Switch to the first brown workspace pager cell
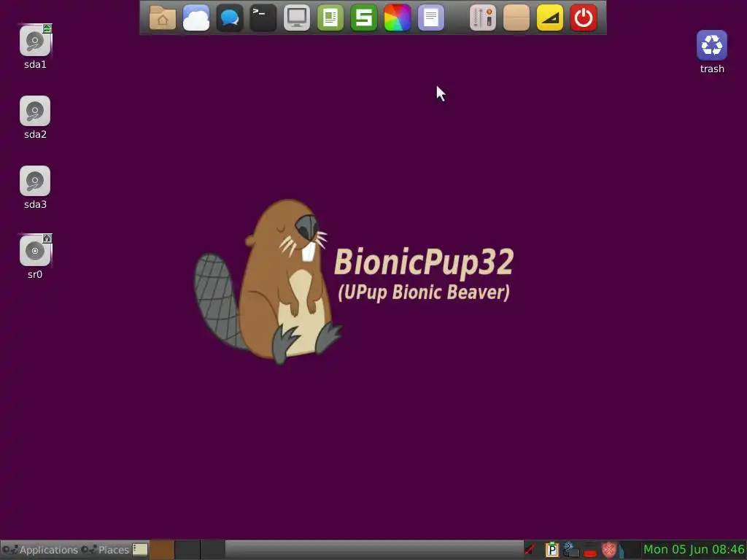Viewport: 747px width, 560px height. click(162, 550)
